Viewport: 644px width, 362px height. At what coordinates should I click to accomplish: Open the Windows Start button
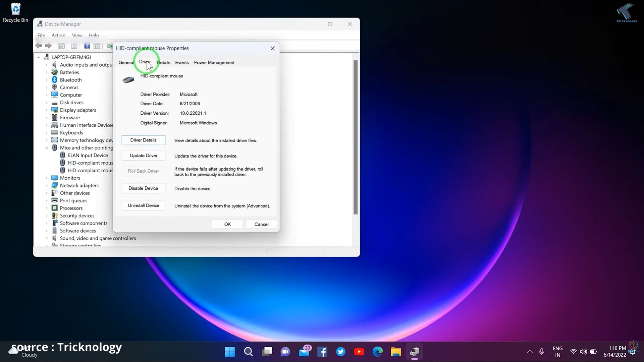[x=230, y=352]
